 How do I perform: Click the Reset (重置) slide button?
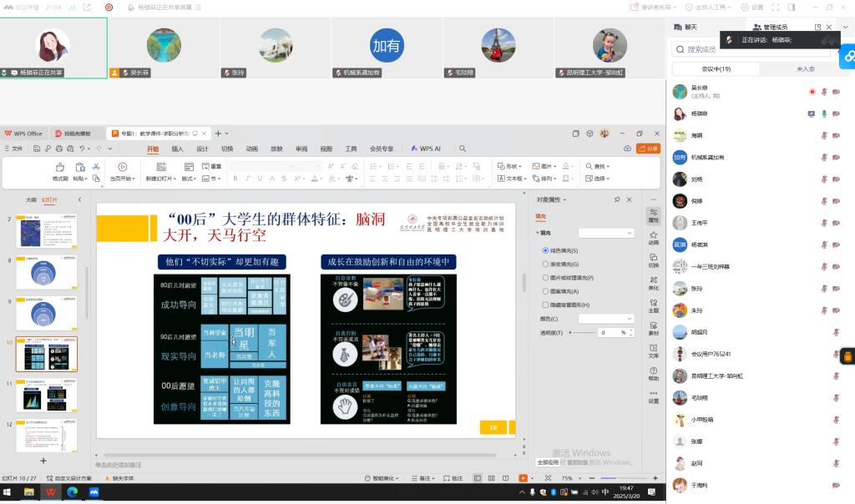coord(211,166)
